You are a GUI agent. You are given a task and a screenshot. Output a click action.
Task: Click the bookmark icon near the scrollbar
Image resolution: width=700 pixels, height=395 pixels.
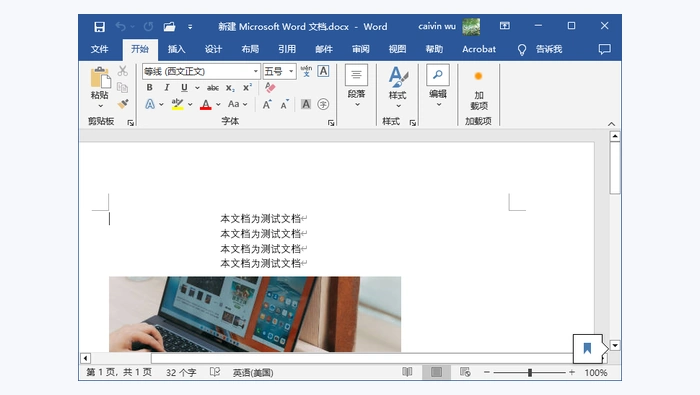[588, 349]
